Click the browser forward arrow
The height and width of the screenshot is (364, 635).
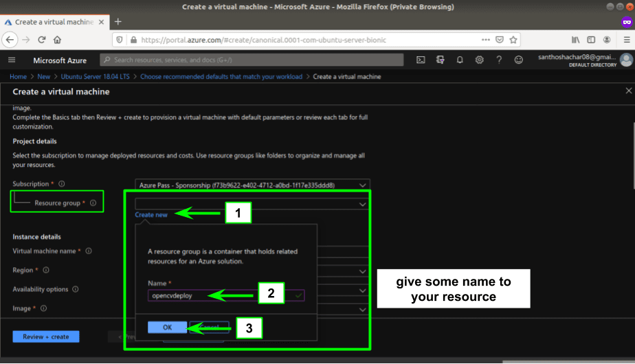[26, 40]
